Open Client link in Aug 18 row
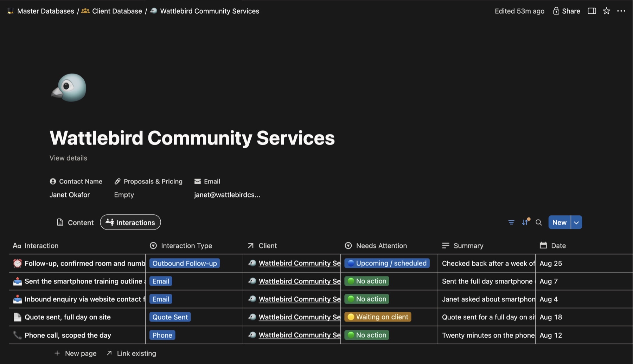The image size is (633, 364). (x=300, y=317)
